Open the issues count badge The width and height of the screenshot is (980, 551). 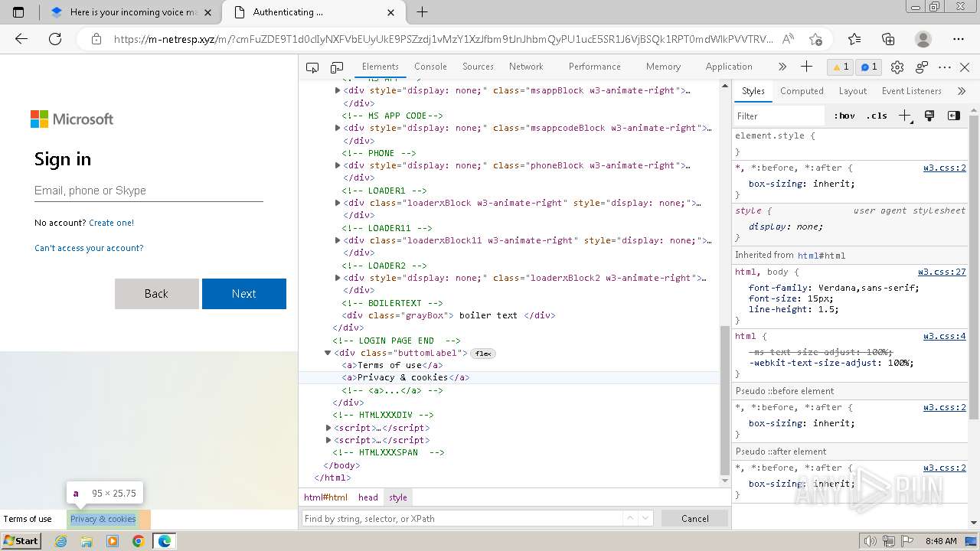point(869,67)
